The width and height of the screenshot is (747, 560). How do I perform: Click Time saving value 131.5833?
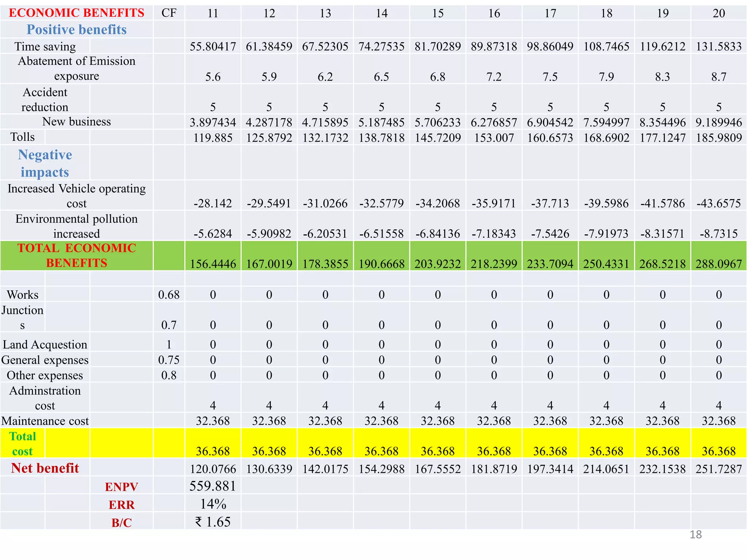point(719,47)
